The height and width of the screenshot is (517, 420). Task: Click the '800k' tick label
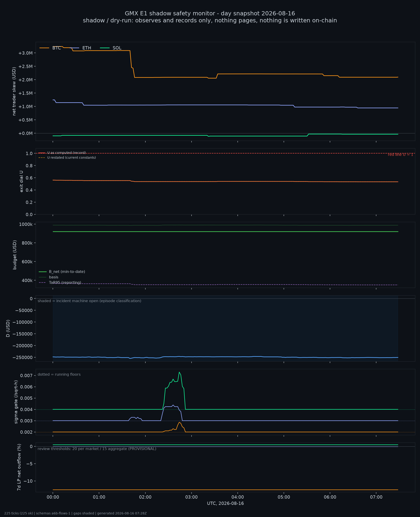click(27, 243)
